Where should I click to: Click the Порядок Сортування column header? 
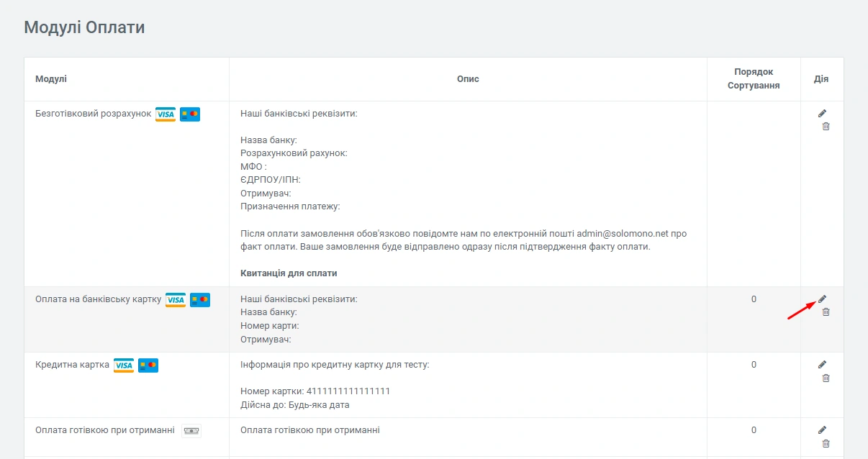[x=754, y=79]
